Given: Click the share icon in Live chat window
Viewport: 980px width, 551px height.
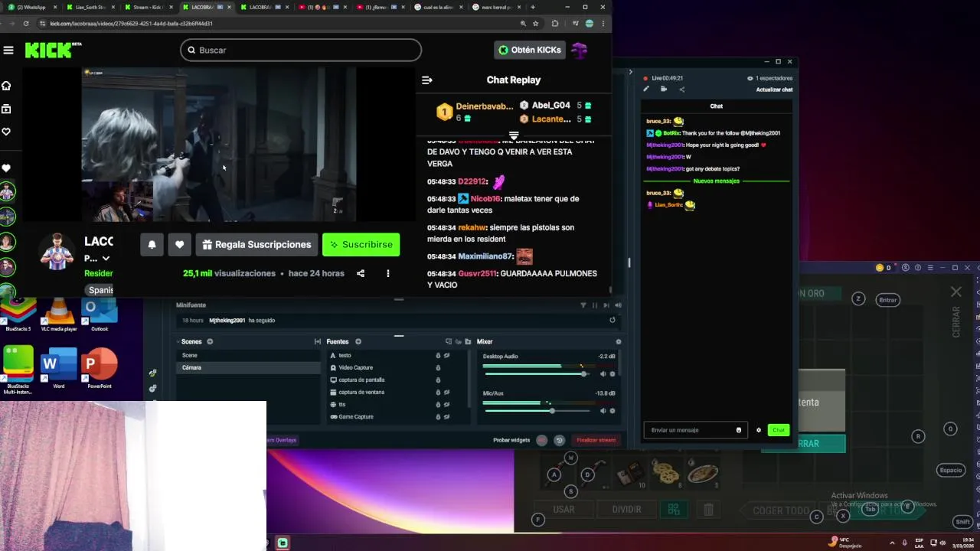Looking at the screenshot, I should click(681, 90).
